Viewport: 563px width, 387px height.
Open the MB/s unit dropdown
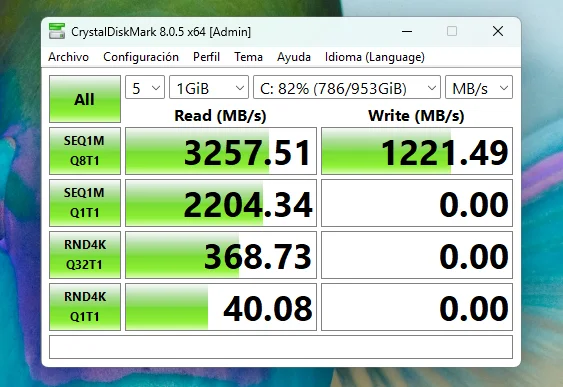[x=479, y=87]
